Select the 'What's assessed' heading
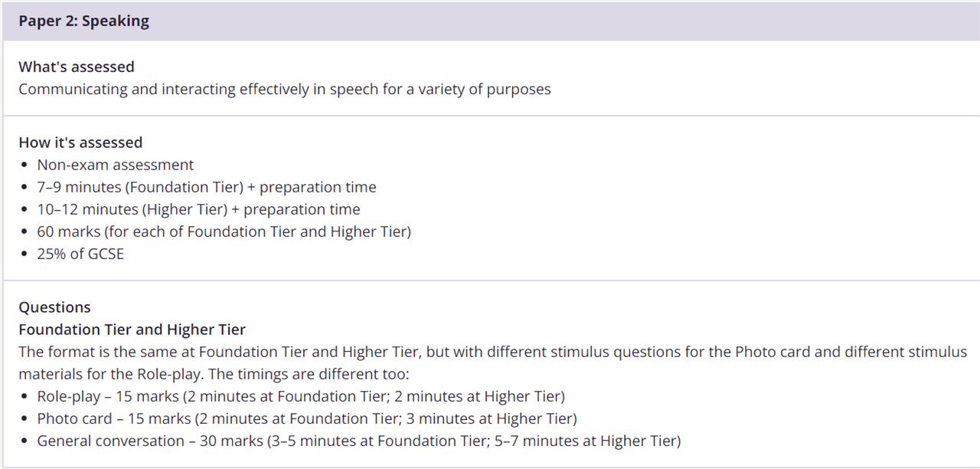 tap(77, 67)
